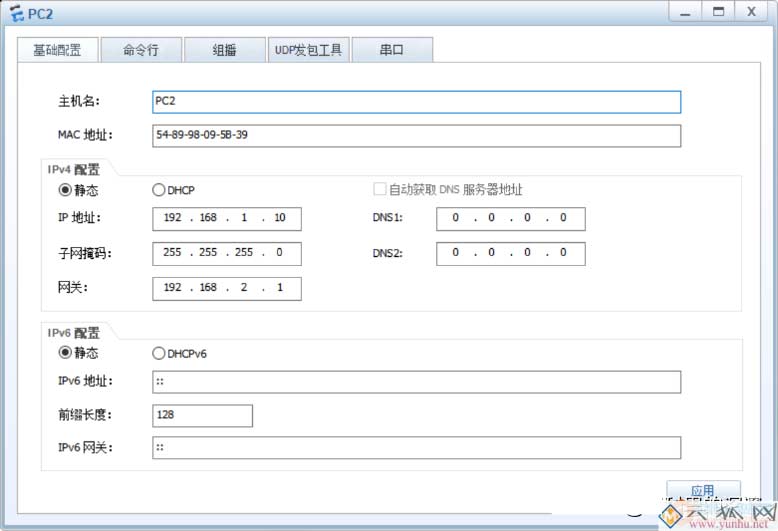
Task: Select the IPv4 DHCP radio button
Action: pos(159,190)
